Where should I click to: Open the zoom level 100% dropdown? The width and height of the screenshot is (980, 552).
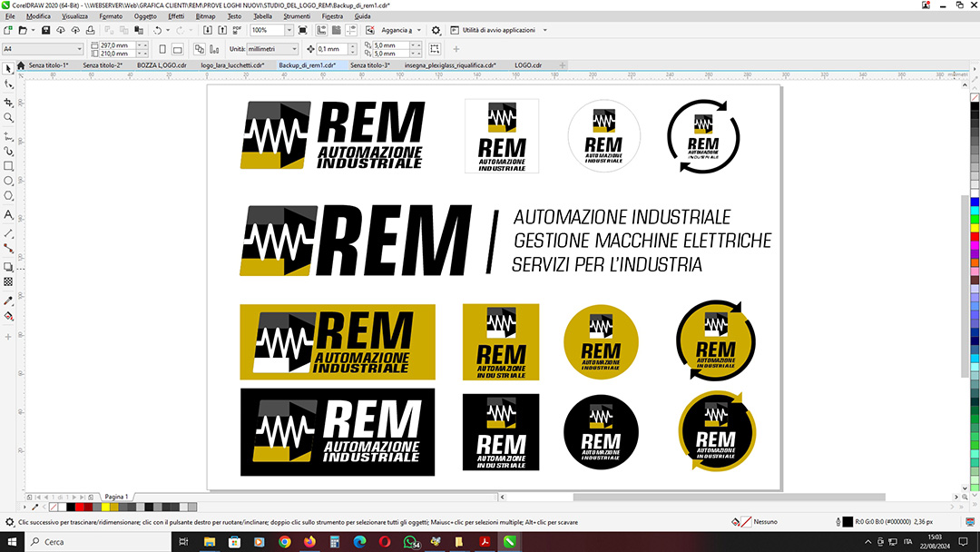(x=289, y=30)
